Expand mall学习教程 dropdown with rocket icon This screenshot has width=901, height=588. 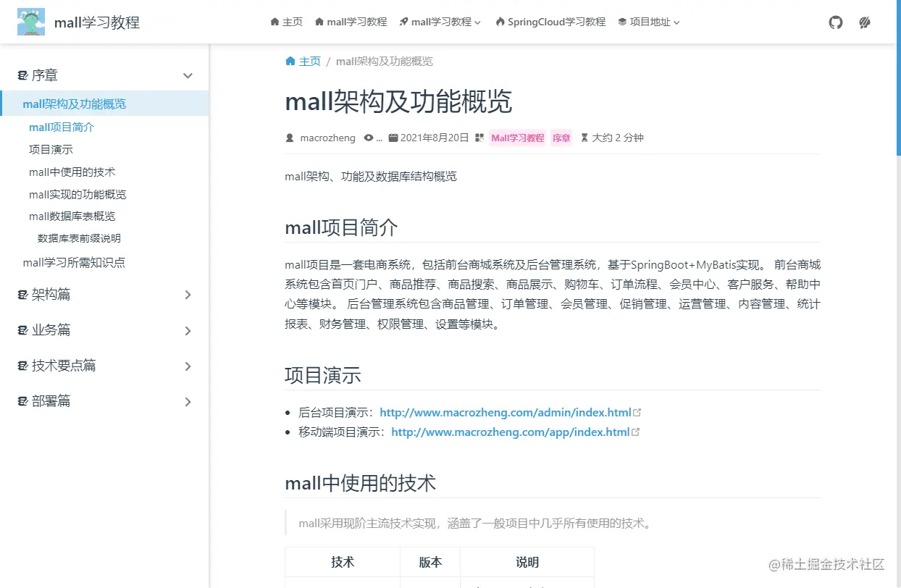pos(440,22)
